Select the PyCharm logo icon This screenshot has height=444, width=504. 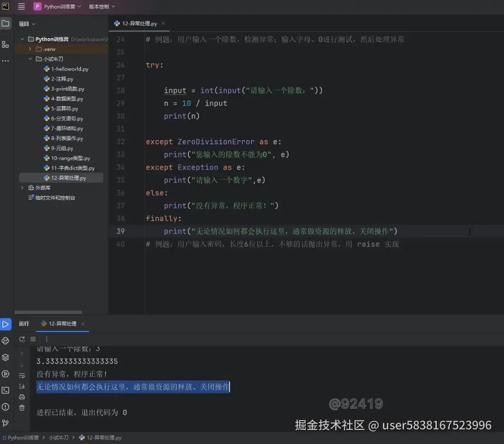(6, 6)
